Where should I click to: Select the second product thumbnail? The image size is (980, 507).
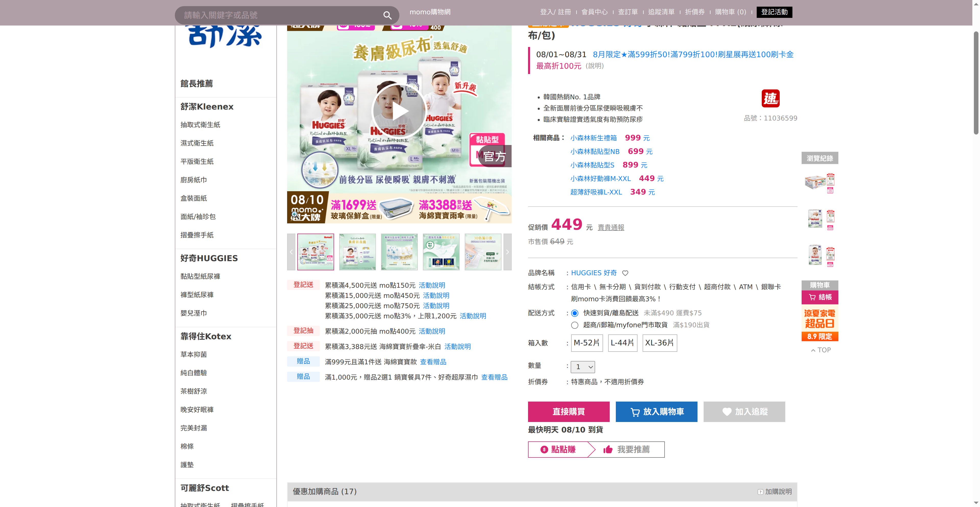coord(357,252)
